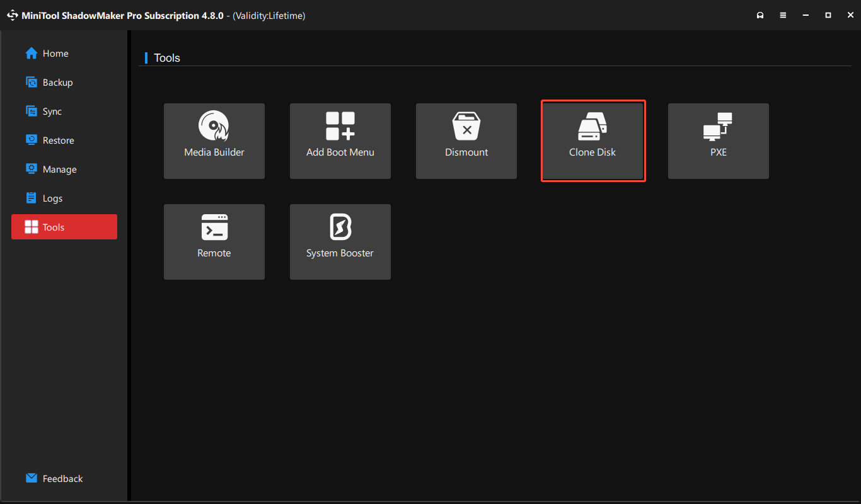Launch the System Booster tool
This screenshot has height=504, width=861.
click(340, 241)
